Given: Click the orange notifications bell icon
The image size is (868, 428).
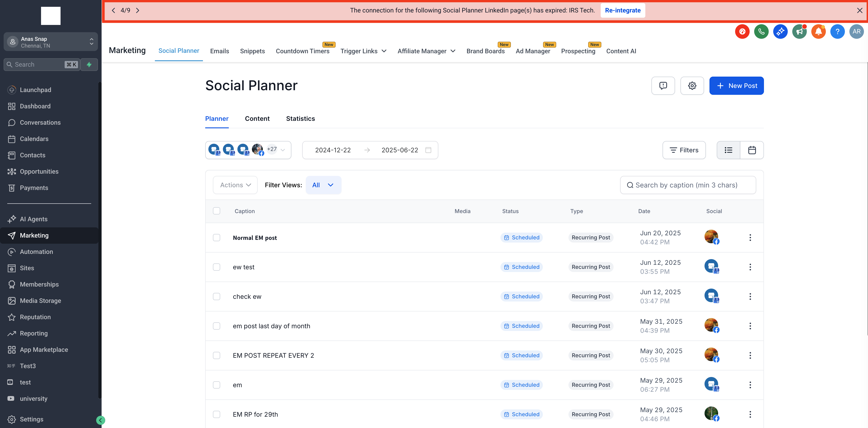Looking at the screenshot, I should pyautogui.click(x=818, y=32).
